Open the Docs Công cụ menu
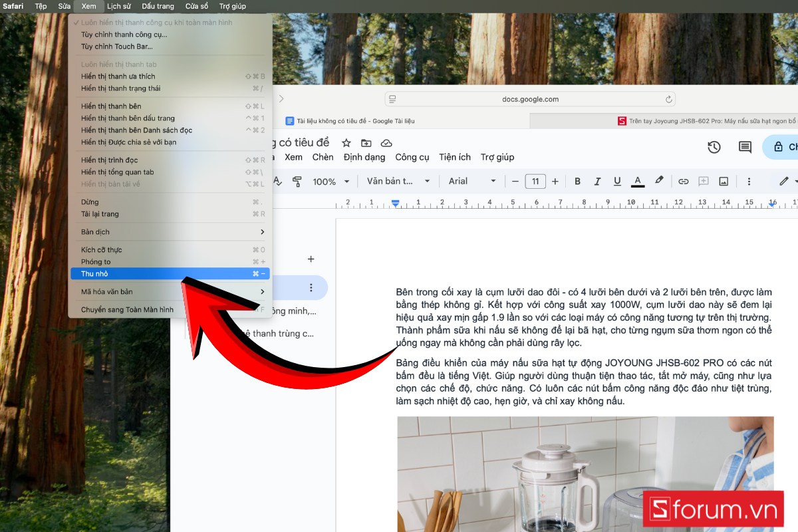 (412, 157)
